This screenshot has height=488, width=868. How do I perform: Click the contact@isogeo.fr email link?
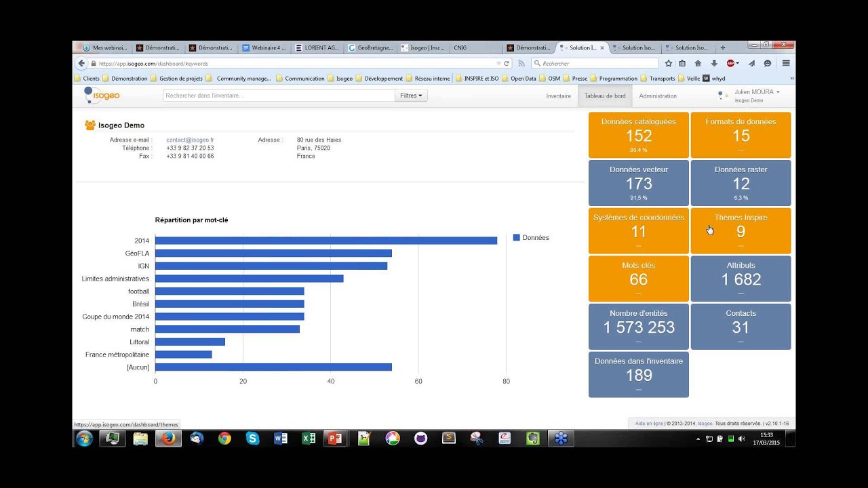(x=190, y=140)
